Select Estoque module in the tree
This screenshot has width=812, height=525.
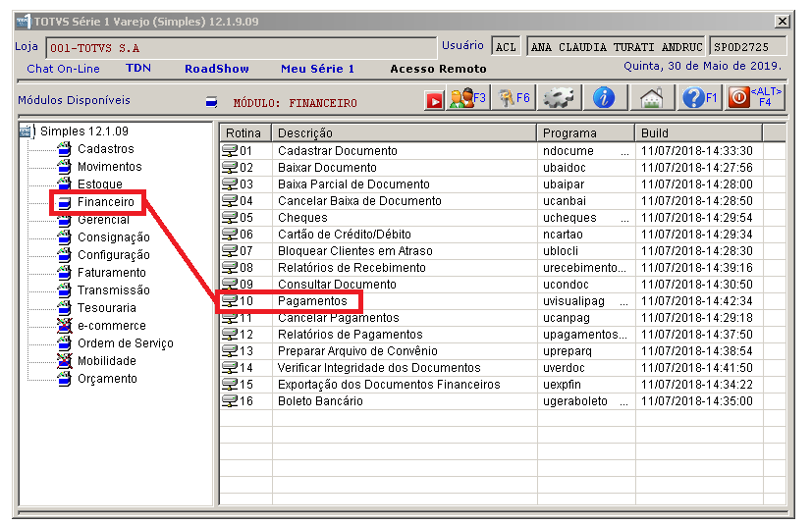tap(100, 184)
